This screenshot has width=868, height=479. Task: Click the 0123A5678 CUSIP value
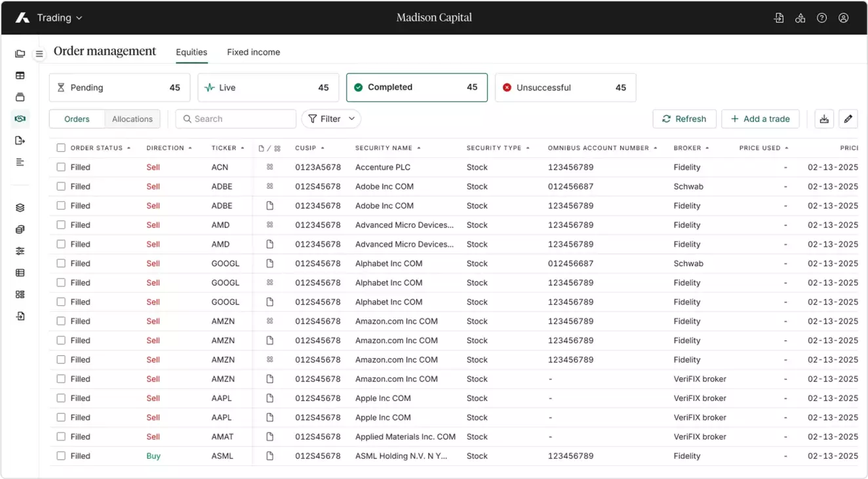tap(318, 167)
